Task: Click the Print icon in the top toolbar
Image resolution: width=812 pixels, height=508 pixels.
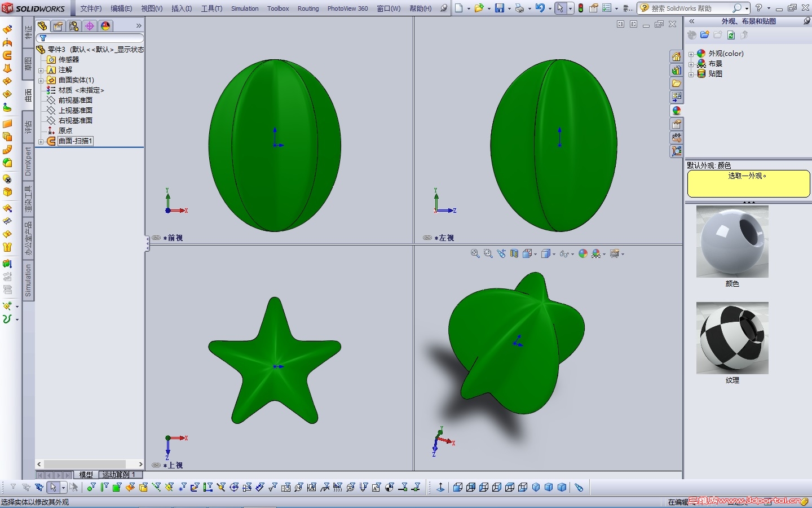Action: click(520, 8)
